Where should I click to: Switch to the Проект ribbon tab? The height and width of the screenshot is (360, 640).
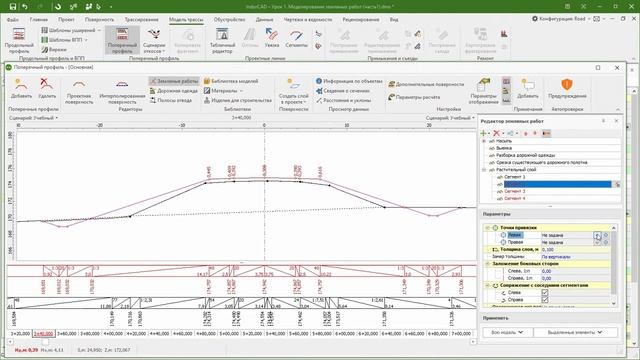[66, 19]
